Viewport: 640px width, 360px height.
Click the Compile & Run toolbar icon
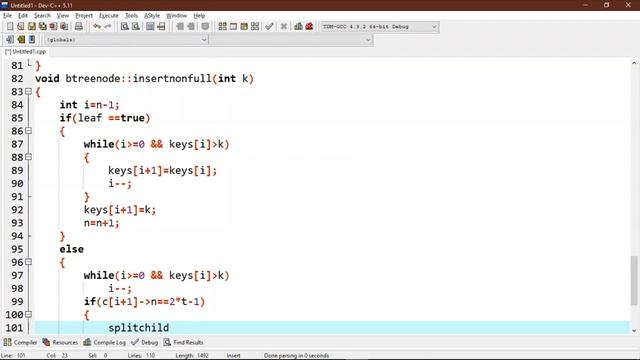click(244, 27)
